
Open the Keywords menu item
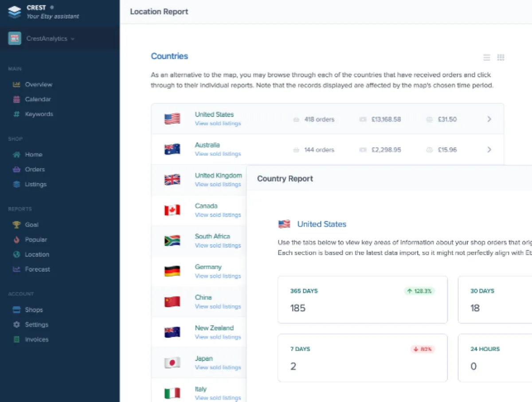pyautogui.click(x=39, y=114)
